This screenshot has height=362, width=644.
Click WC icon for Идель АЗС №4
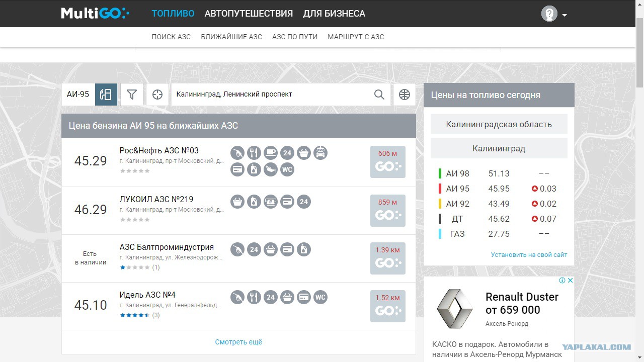coord(320,297)
